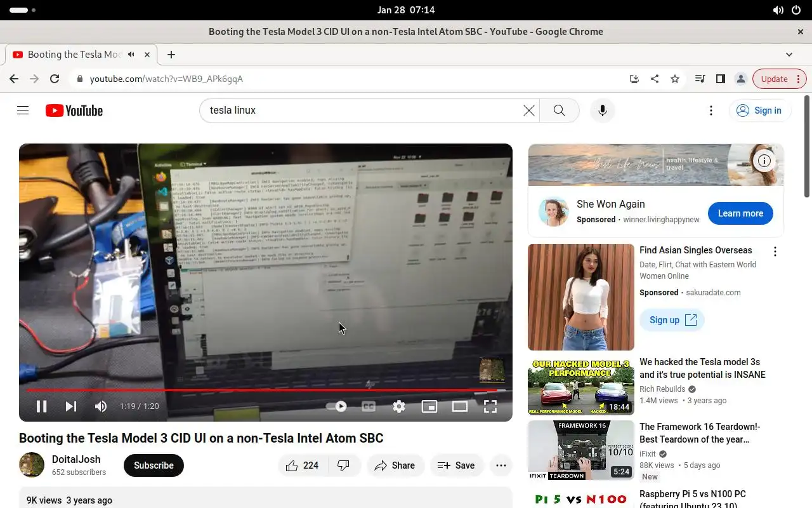
Task: Open more actions menu under video
Action: point(501,465)
